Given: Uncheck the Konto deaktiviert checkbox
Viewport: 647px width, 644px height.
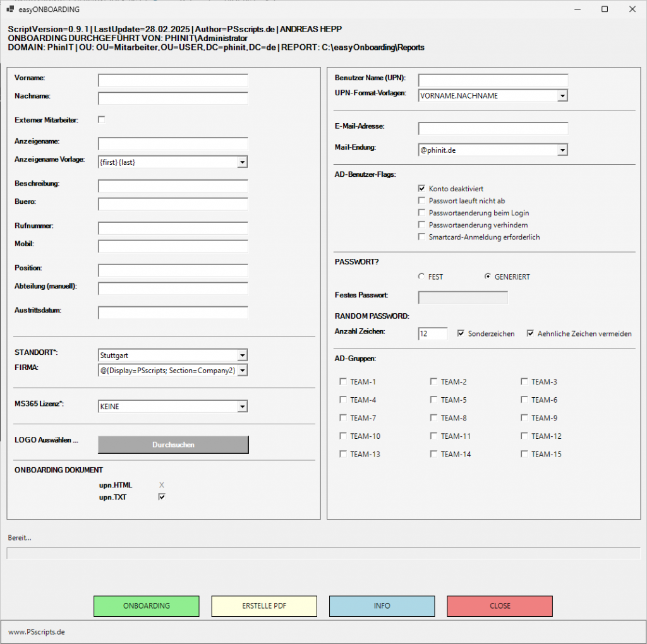Looking at the screenshot, I should tap(421, 189).
